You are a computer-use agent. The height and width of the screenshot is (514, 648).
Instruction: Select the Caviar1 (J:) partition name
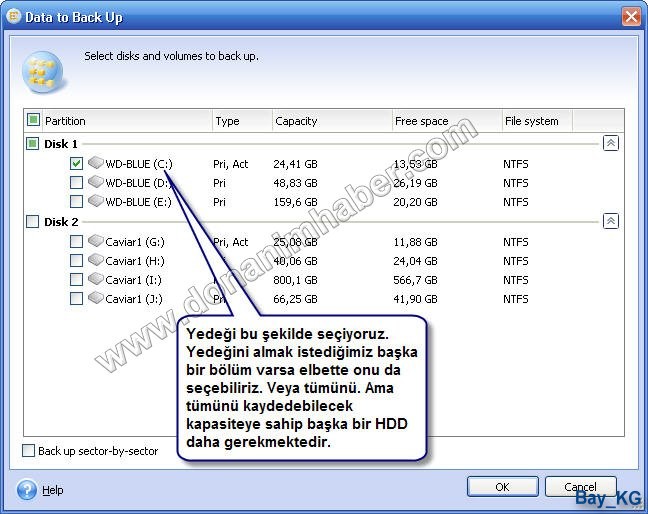[x=134, y=299]
